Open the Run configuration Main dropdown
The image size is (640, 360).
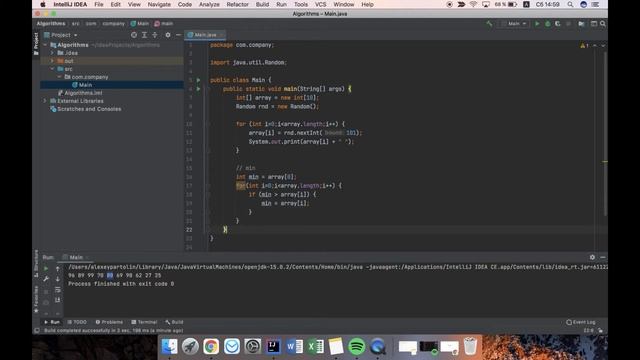(515, 24)
